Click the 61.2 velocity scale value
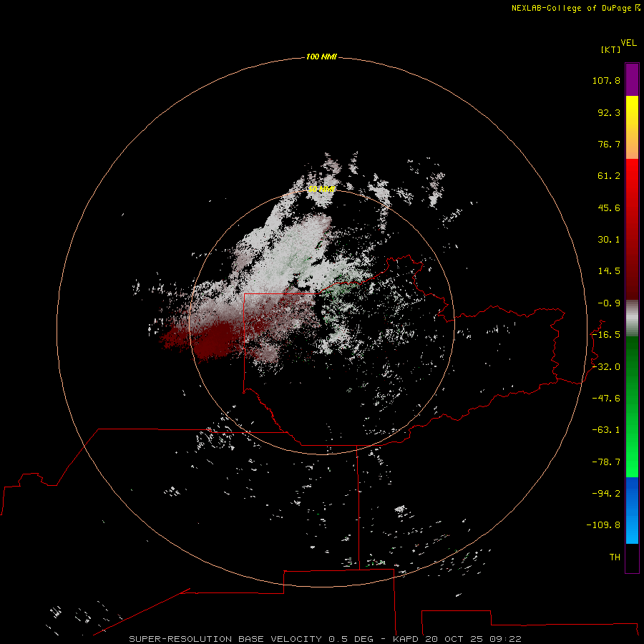This screenshot has height=644, width=644. pos(609,176)
